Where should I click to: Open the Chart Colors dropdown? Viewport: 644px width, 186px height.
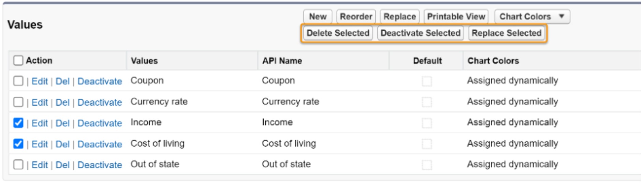tap(531, 16)
